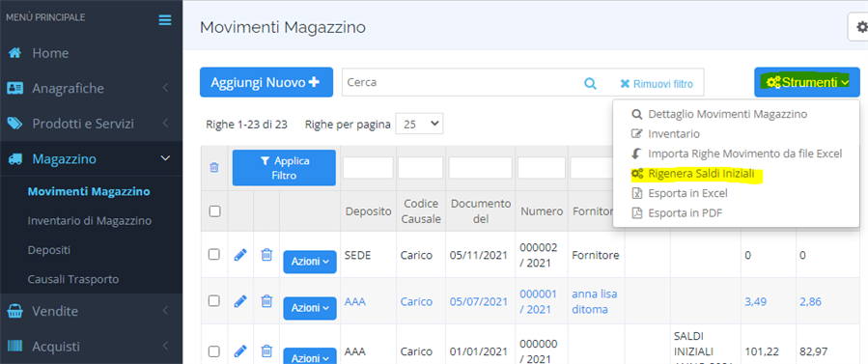
Task: Click the search magnifier icon
Action: tap(591, 84)
